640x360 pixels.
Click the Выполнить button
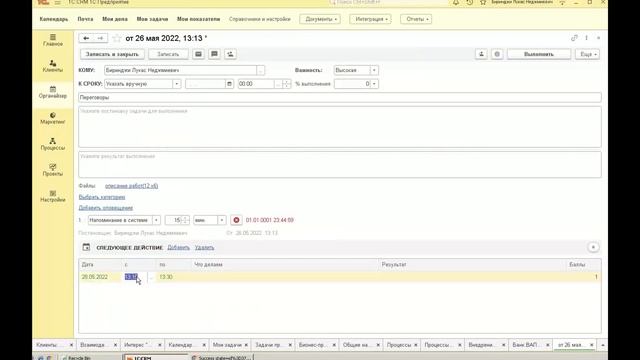pos(539,54)
